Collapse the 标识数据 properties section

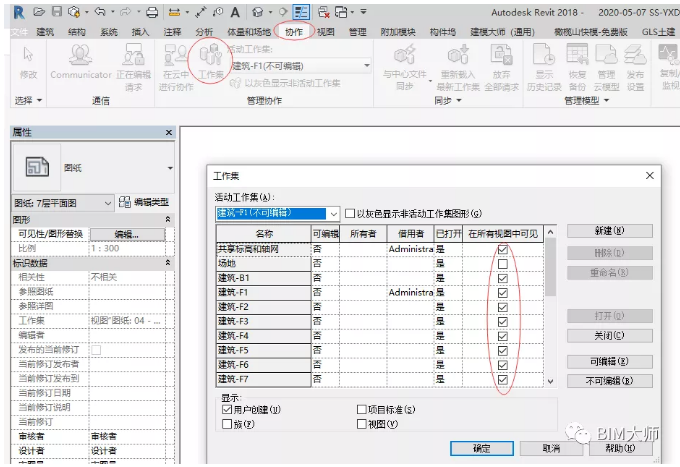coord(168,263)
